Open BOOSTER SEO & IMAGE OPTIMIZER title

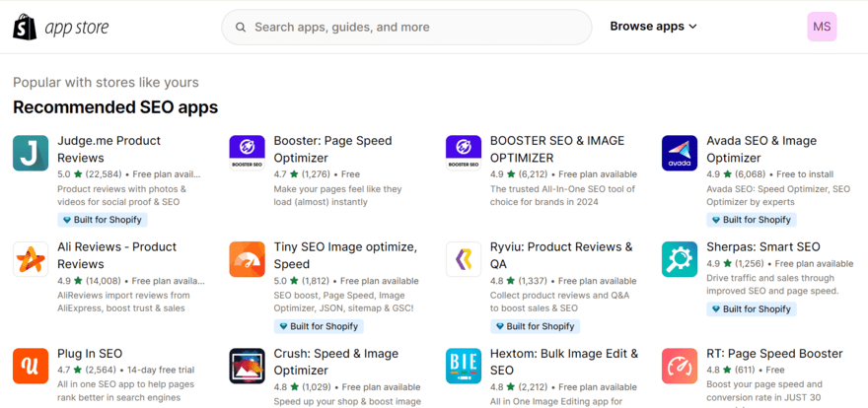557,149
